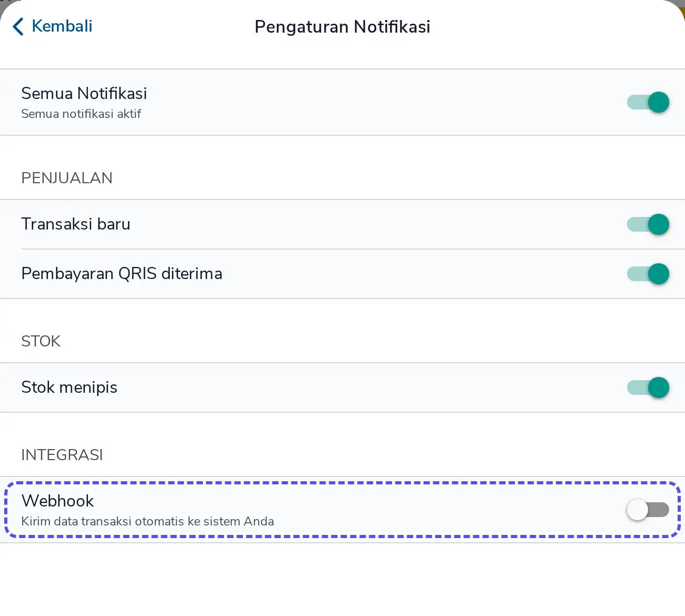Click the STOK section header
Screen dimensions: 685x616
pyautogui.click(x=41, y=341)
